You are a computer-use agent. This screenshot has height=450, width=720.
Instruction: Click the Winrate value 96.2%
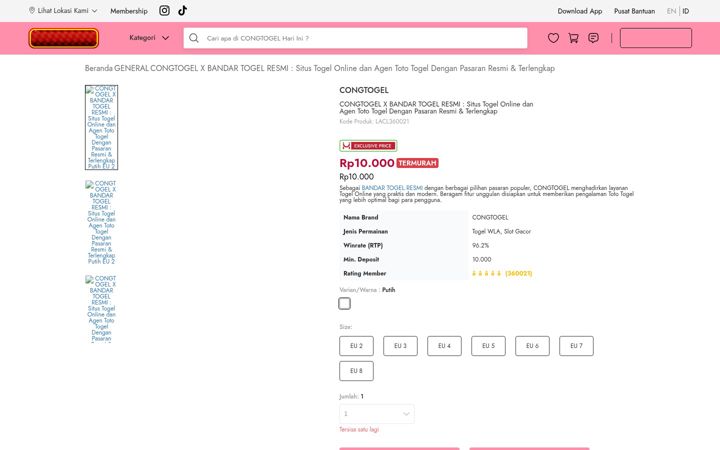480,246
